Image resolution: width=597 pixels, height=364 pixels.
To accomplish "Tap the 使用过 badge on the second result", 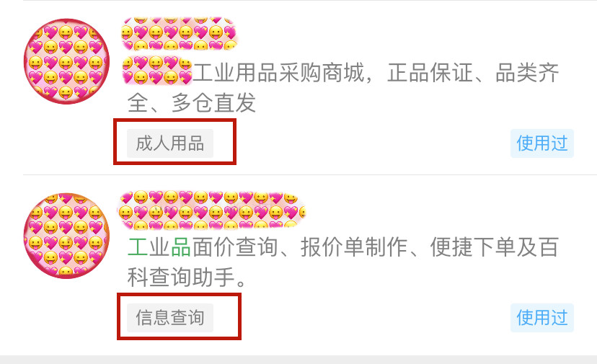I will pyautogui.click(x=541, y=318).
